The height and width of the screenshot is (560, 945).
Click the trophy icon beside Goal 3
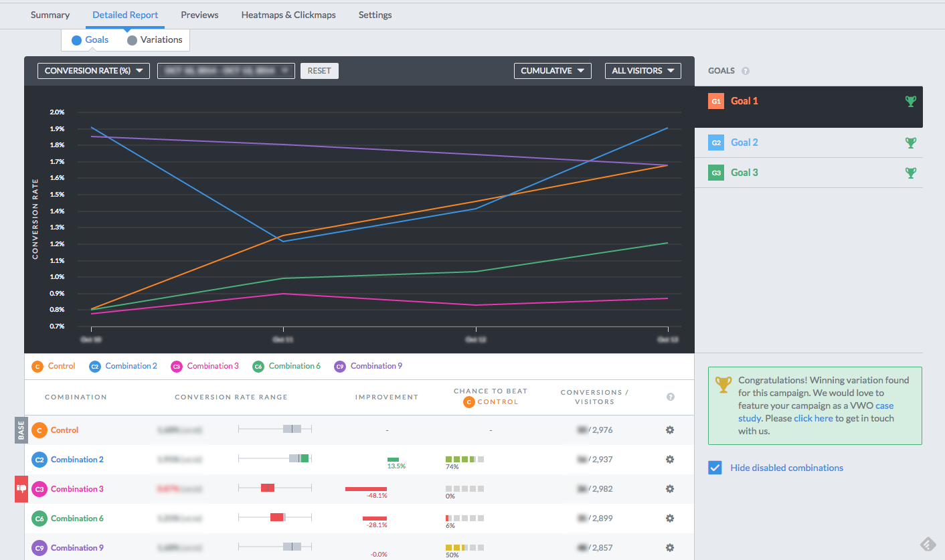click(910, 173)
